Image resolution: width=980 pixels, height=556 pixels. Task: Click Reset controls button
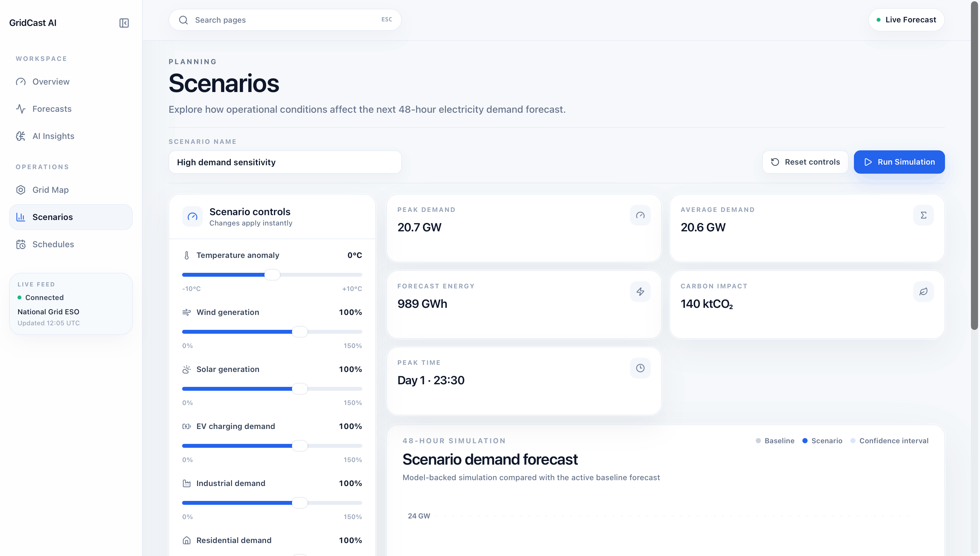pyautogui.click(x=805, y=162)
